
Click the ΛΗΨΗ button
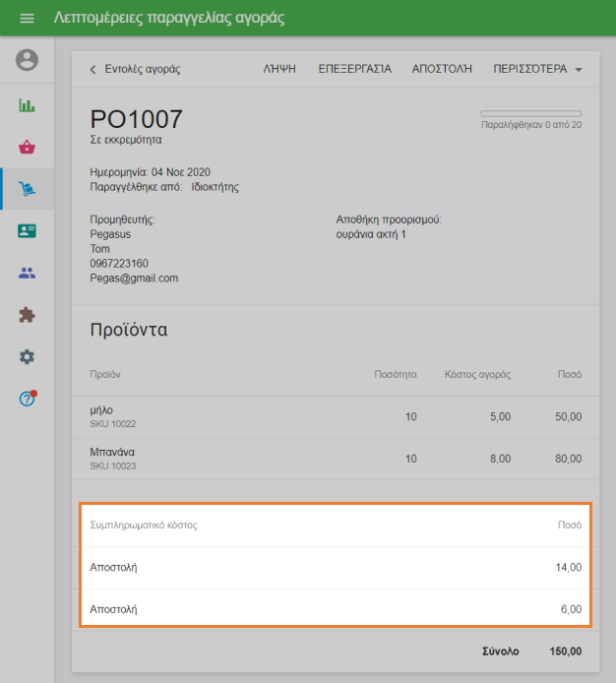(x=280, y=69)
